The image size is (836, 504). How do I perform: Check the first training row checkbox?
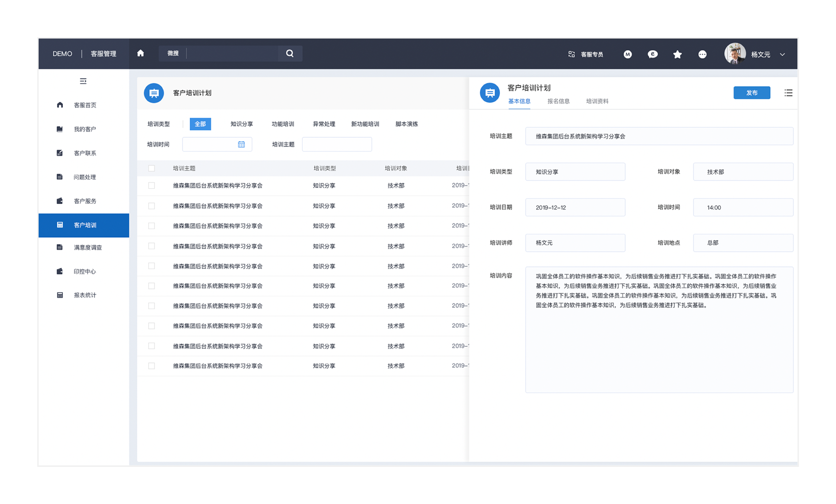(x=152, y=186)
